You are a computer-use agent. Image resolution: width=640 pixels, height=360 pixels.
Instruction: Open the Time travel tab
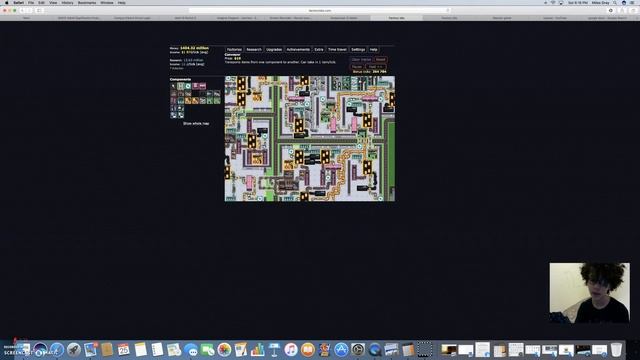point(337,49)
